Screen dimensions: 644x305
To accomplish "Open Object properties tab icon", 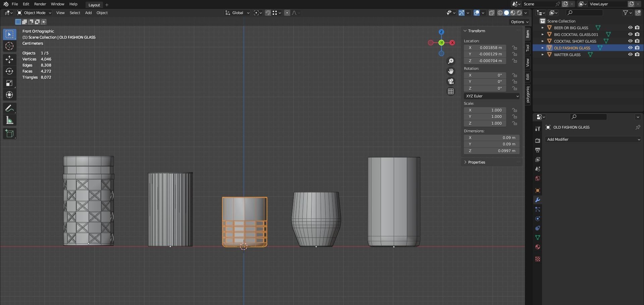I will (538, 190).
